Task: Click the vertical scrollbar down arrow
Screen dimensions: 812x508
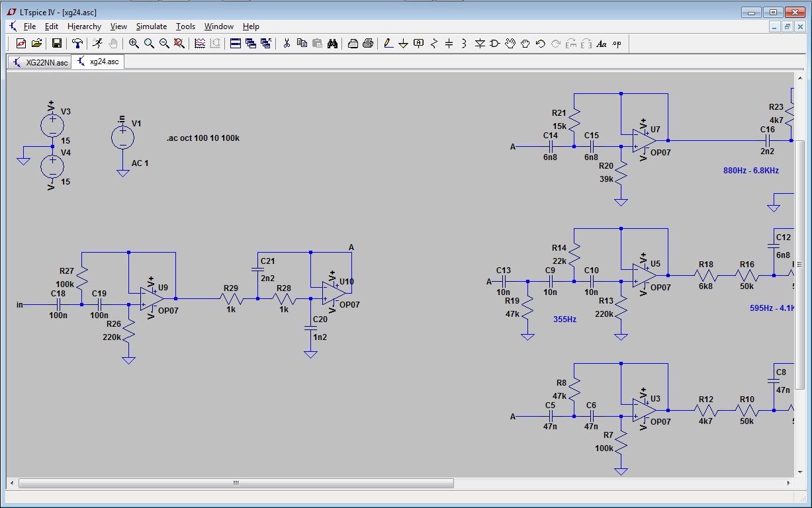Action: point(800,471)
